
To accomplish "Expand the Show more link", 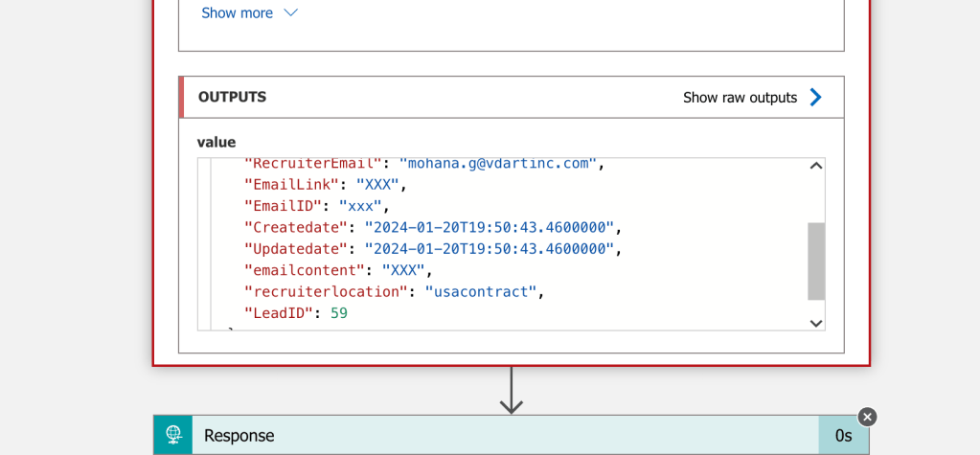I will tap(237, 13).
